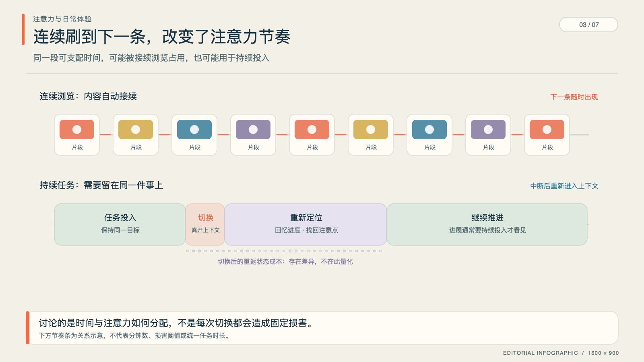Click the 重新定位 segment block
The height and width of the screenshot is (362, 644).
point(306,224)
